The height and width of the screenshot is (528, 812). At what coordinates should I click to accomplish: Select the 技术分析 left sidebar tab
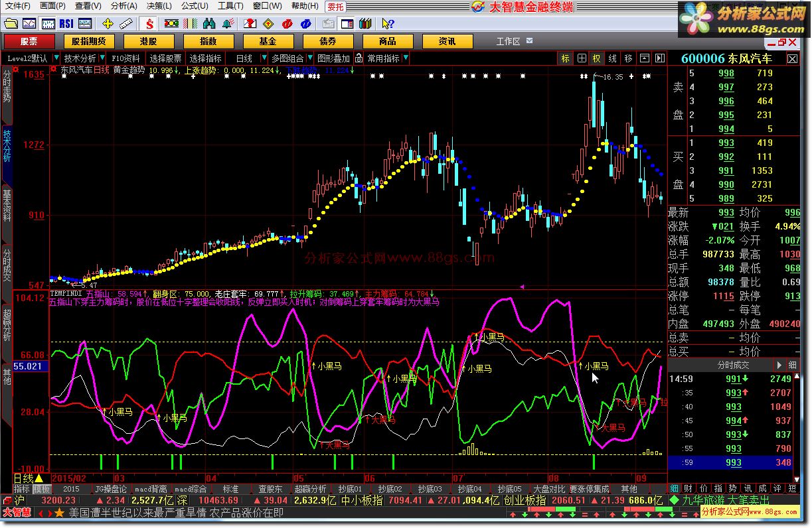pyautogui.click(x=7, y=146)
